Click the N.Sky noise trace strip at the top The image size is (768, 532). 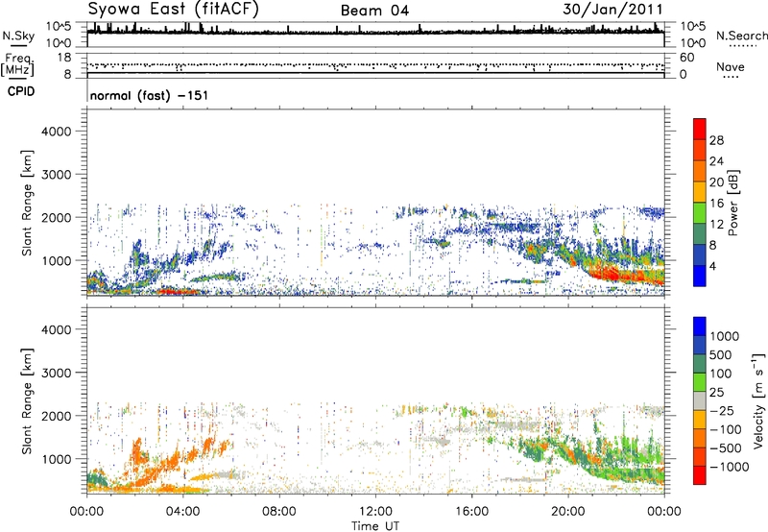coord(375,35)
